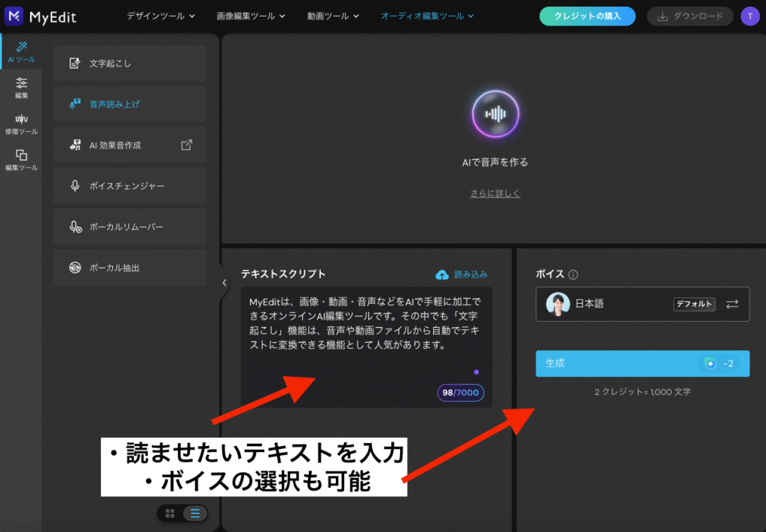
Task: Click the 98/7000 character counter
Action: (x=460, y=393)
